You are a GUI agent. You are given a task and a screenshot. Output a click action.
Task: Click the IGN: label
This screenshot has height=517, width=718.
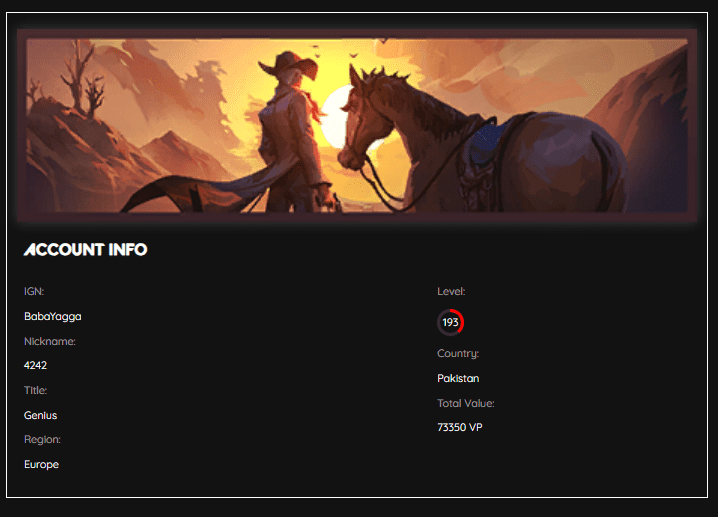click(x=34, y=291)
